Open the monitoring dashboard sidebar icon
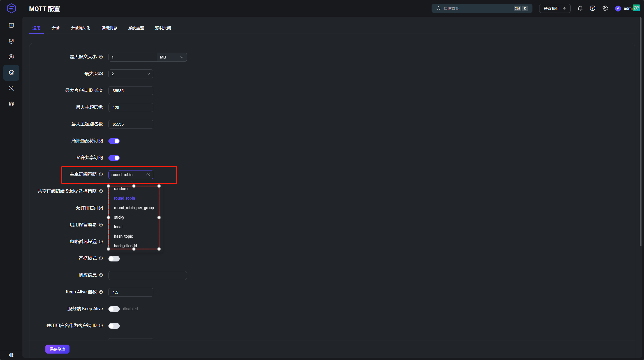Image resolution: width=644 pixels, height=360 pixels. pyautogui.click(x=11, y=25)
